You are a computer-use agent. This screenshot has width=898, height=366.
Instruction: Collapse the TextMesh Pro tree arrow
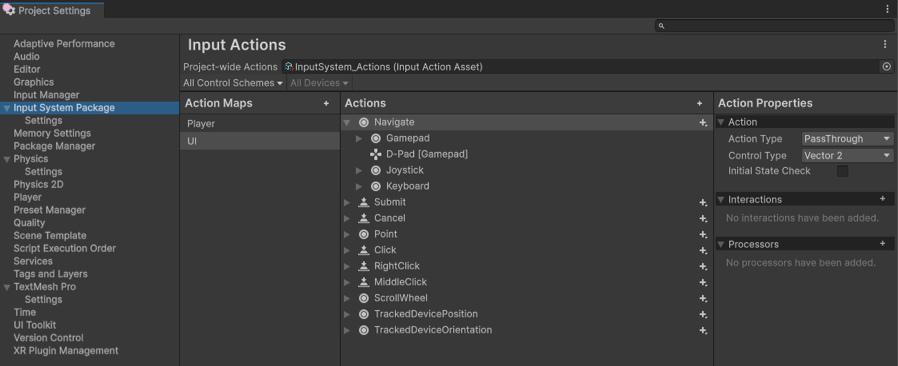pos(6,287)
